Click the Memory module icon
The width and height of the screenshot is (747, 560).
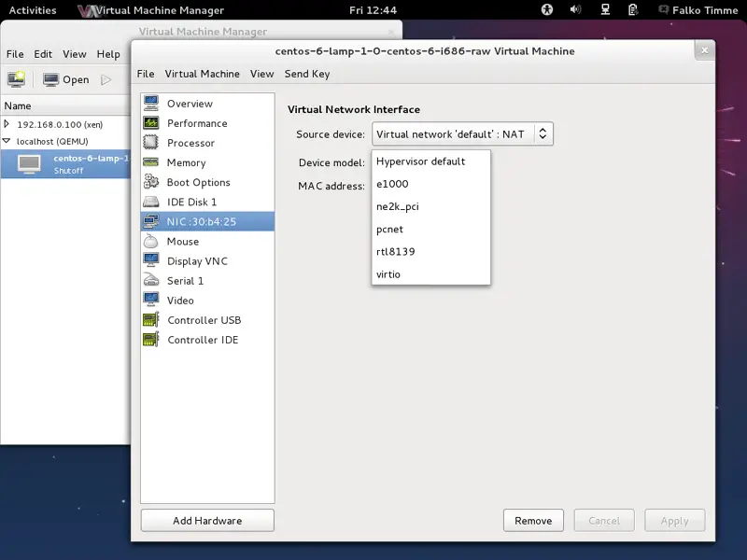coord(151,162)
